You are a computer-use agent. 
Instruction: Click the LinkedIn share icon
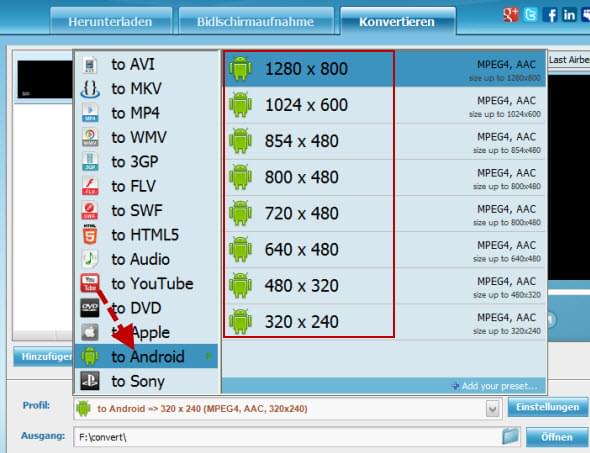coord(569,15)
